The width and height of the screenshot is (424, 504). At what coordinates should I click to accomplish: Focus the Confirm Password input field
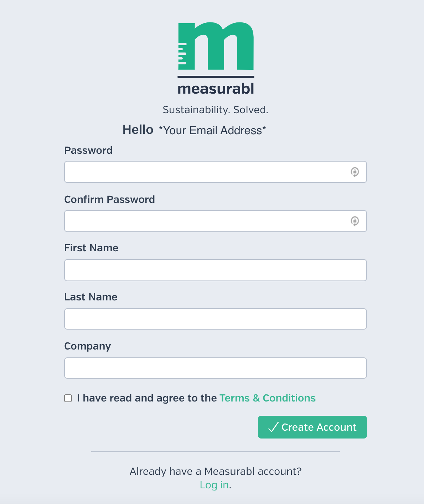216,221
